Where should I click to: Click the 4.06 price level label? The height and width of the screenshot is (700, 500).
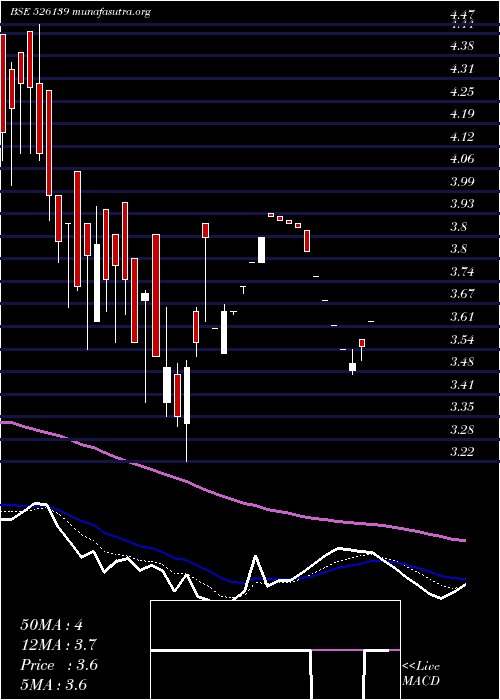click(462, 158)
